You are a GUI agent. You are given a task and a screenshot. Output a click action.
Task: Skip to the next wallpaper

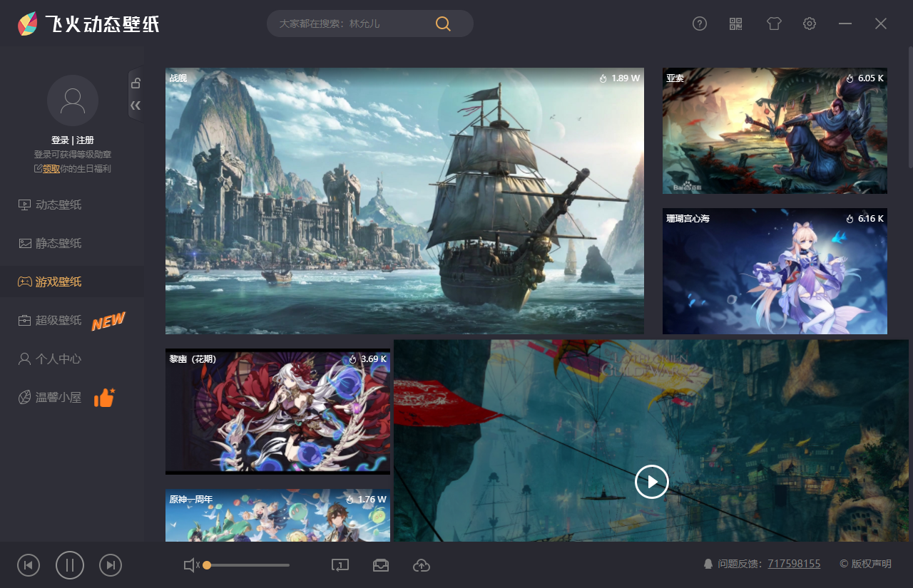tap(111, 565)
